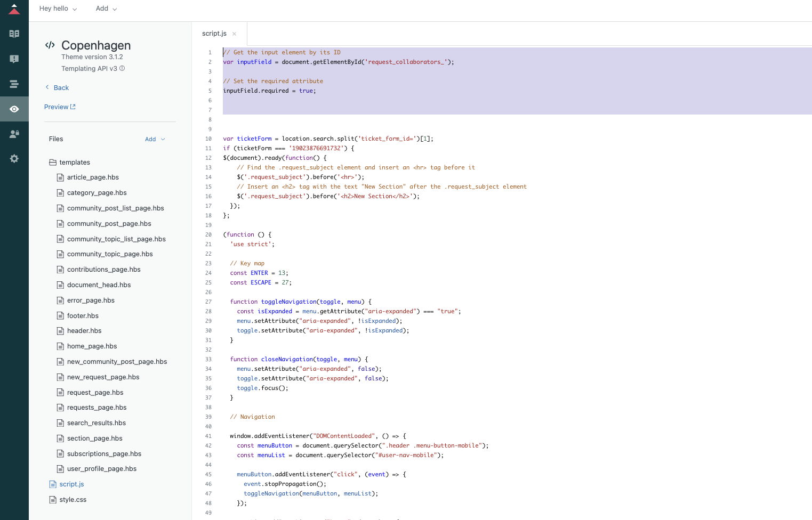The image size is (812, 520).
Task: Close the script.js editor tab
Action: pos(234,34)
